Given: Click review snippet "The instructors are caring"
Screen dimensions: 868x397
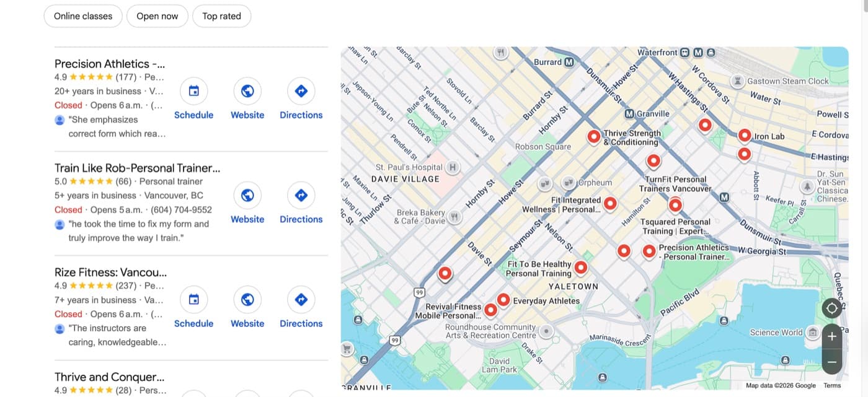Looking at the screenshot, I should coord(117,335).
